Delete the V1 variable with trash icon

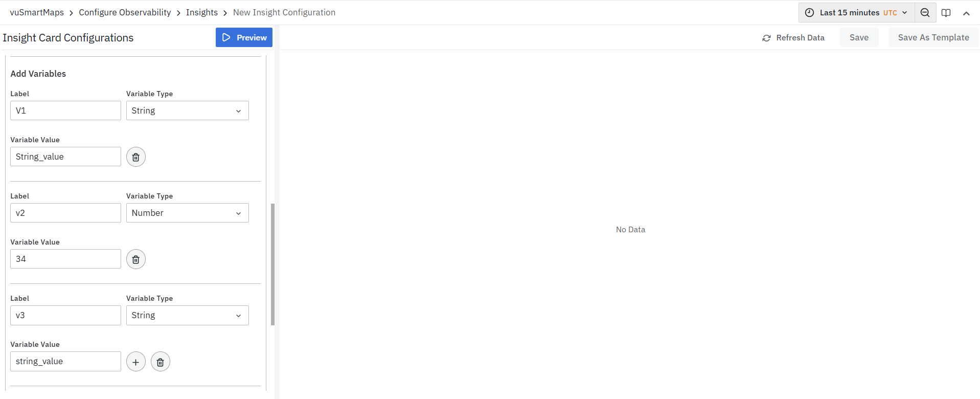135,157
